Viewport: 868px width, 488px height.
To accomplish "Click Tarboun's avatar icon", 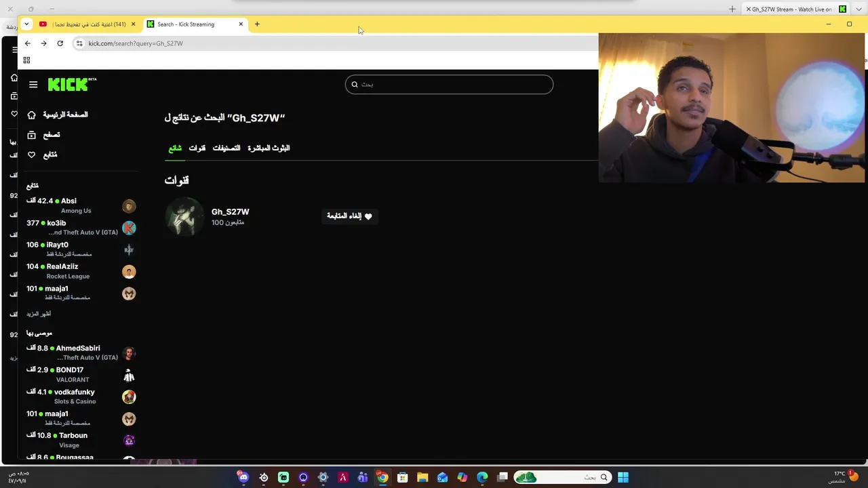I will click(x=129, y=441).
